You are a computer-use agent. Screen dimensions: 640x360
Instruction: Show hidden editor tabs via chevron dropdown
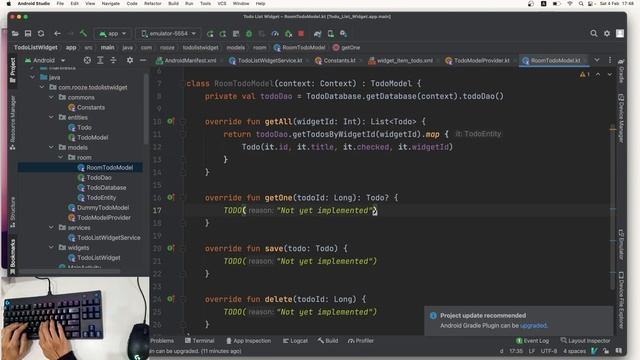point(597,60)
